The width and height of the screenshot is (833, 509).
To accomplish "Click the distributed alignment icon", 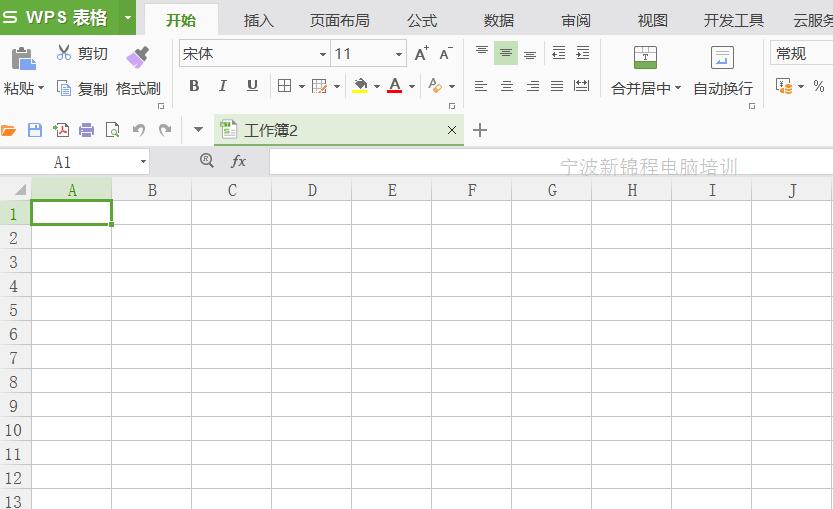I will (582, 86).
